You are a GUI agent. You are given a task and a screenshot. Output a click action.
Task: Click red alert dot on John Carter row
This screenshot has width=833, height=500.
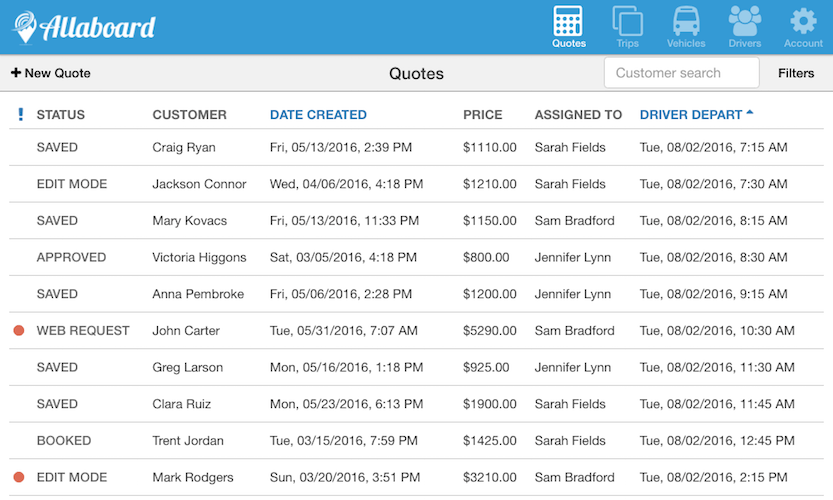click(x=19, y=331)
